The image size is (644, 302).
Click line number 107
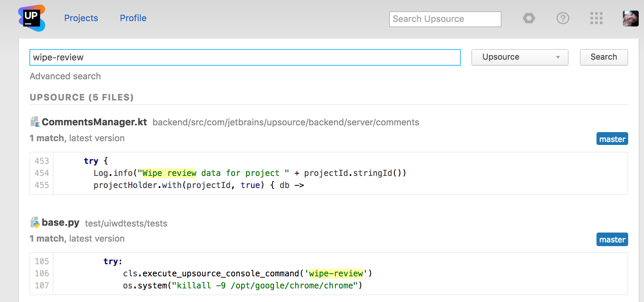pyautogui.click(x=42, y=286)
